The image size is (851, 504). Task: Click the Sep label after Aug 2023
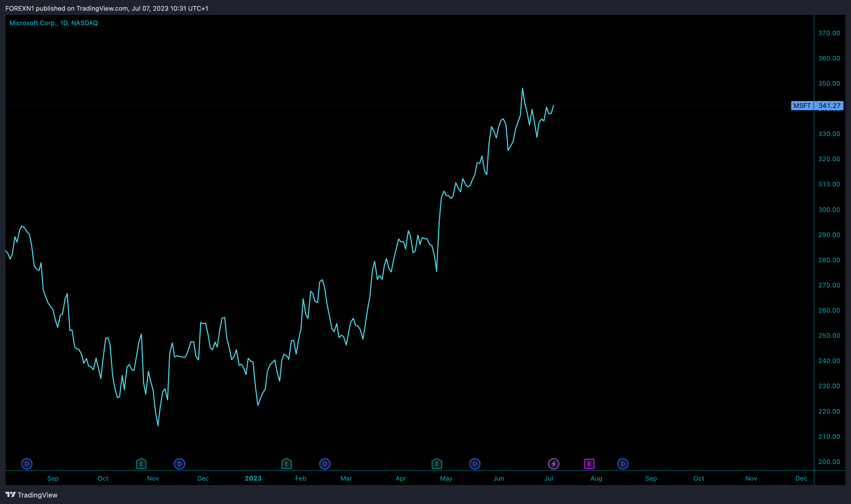pos(651,478)
